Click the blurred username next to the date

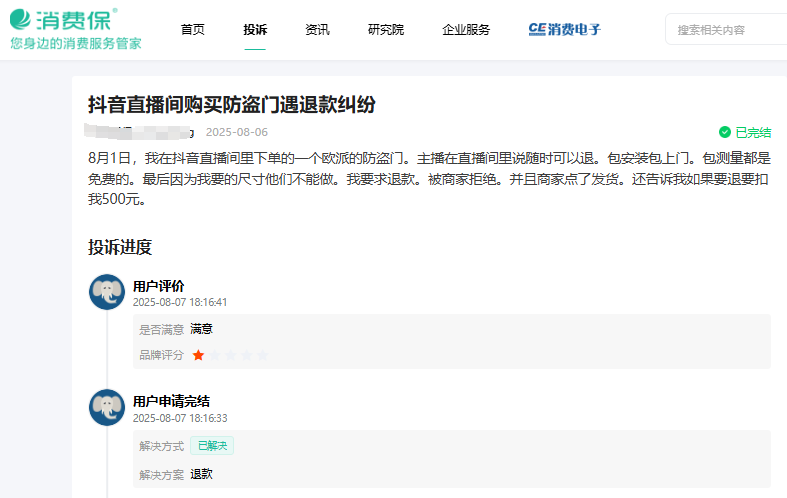(139, 132)
